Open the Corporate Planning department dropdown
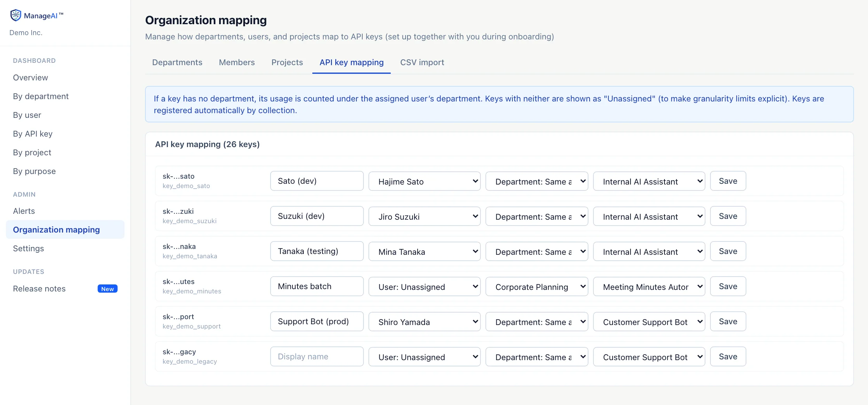Viewport: 868px width, 405px height. [x=537, y=287]
